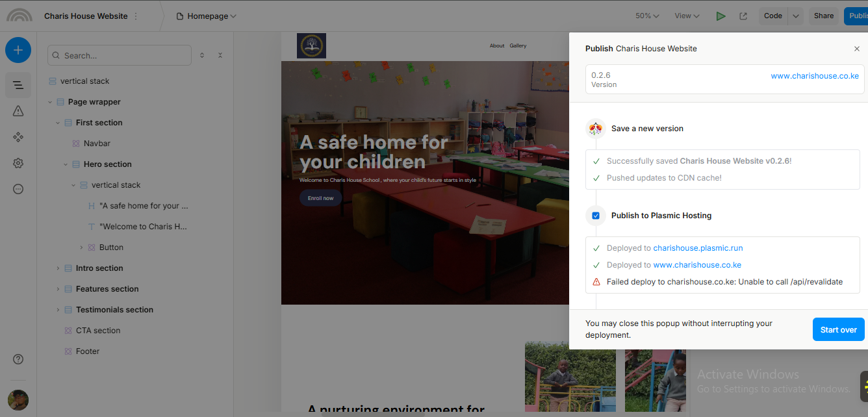Open preview in new tab icon

point(743,16)
